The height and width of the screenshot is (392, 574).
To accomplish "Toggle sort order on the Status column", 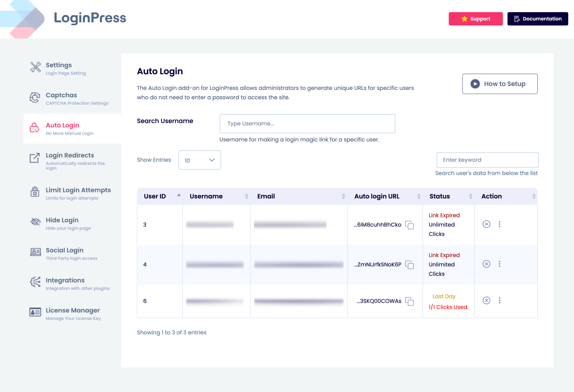I will [471, 196].
